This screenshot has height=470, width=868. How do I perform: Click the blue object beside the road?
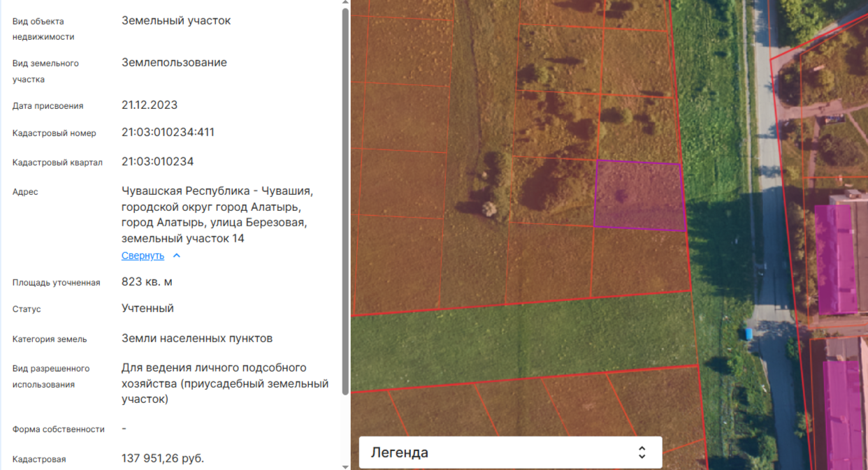[x=749, y=335]
